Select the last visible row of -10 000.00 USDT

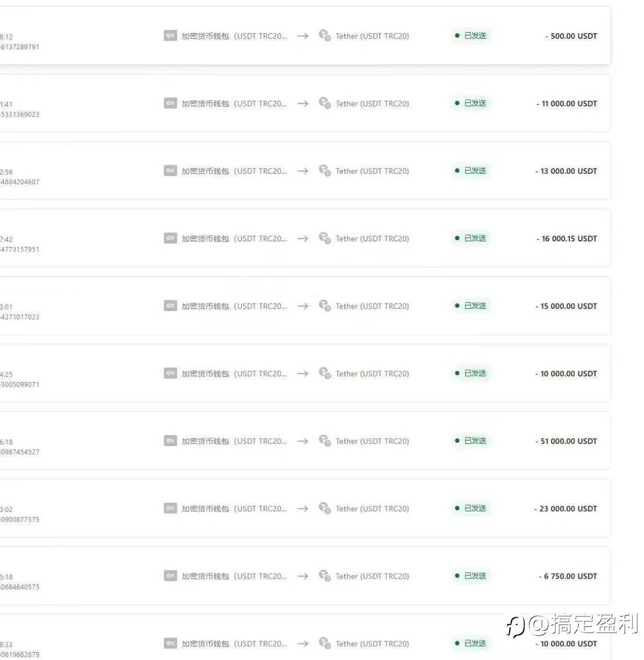305,637
